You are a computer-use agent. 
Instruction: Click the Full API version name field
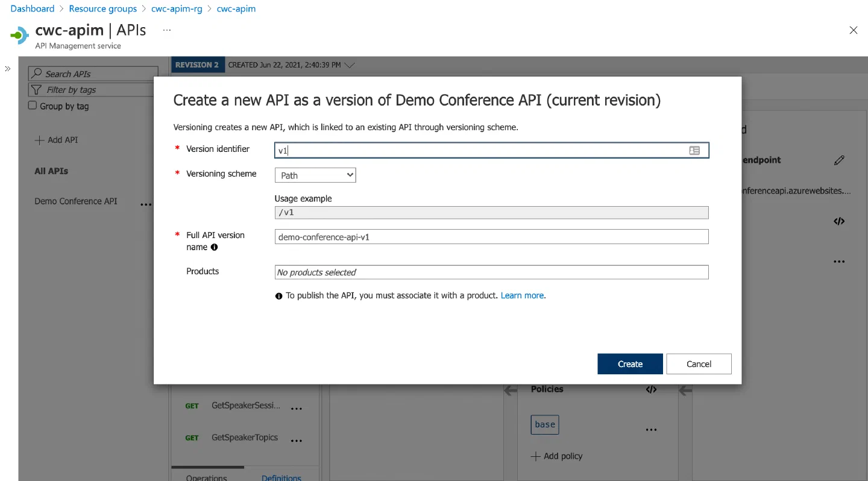click(491, 237)
